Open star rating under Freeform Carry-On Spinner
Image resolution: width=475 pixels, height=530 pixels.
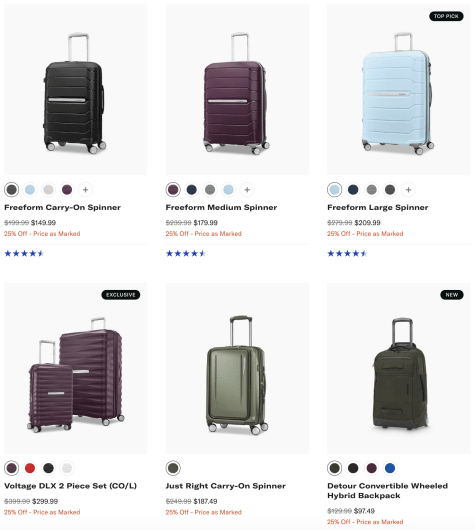coord(24,253)
